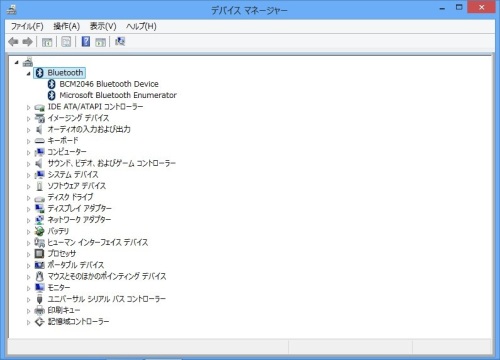Click the バッテリ icon
Image resolution: width=500 pixels, height=360 pixels.
tap(39, 231)
